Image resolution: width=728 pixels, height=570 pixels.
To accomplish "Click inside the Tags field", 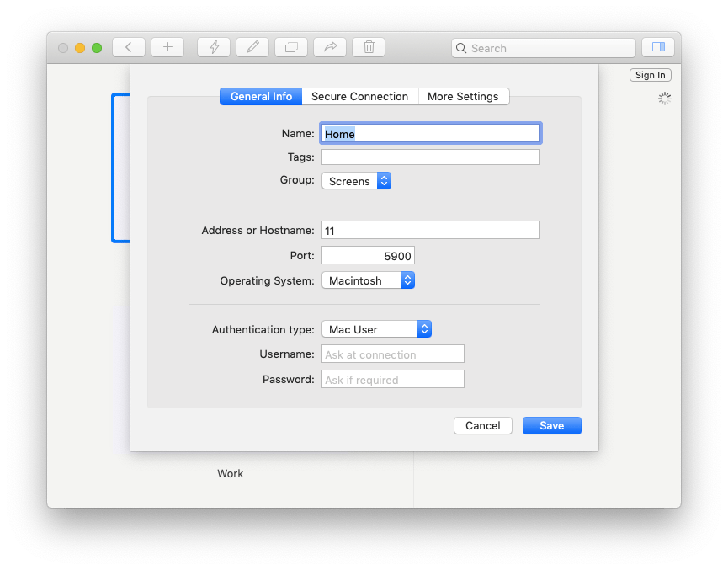I will (430, 157).
